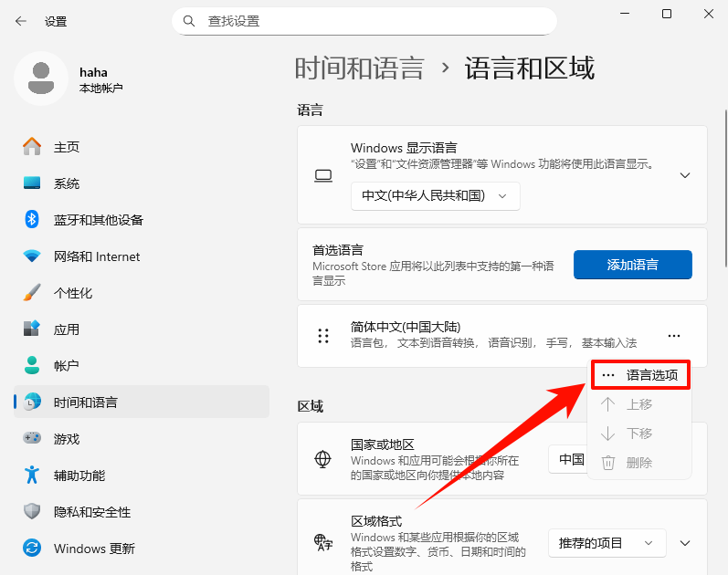Screen dimensions: 728x575
Task: Click the search magnifier icon
Action: (188, 21)
